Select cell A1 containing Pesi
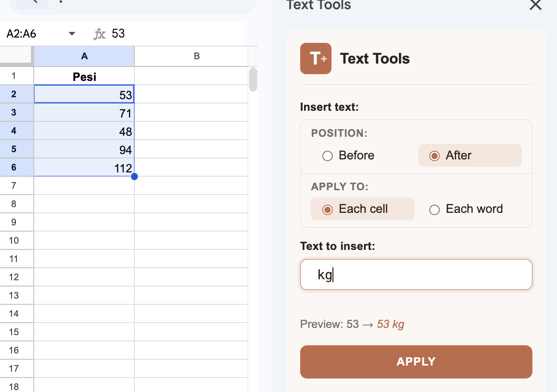 (x=84, y=76)
